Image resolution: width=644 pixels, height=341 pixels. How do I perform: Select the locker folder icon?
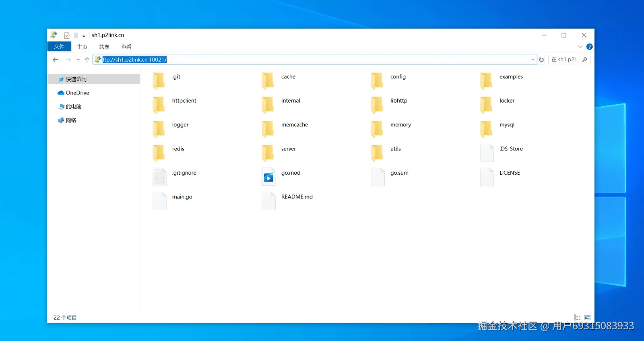486,105
